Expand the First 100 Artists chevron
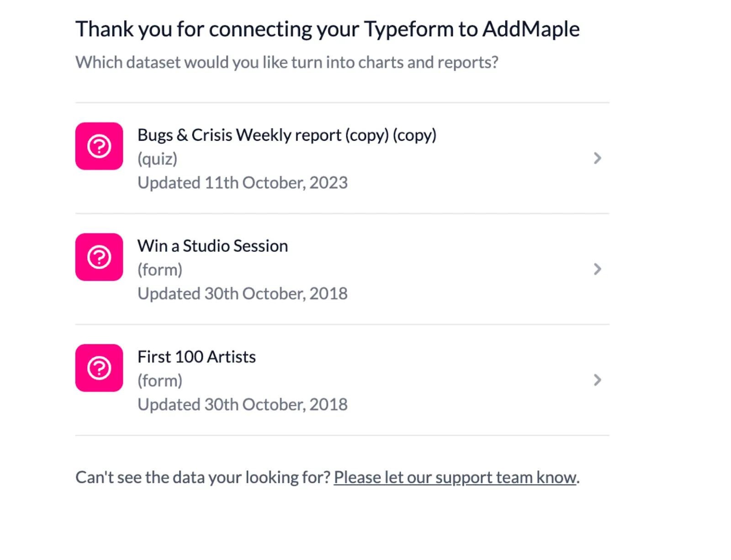The image size is (731, 560). coord(597,380)
